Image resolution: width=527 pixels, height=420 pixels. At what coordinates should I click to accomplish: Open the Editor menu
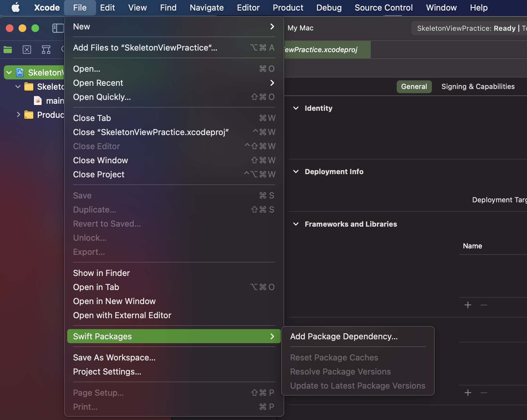pyautogui.click(x=248, y=7)
